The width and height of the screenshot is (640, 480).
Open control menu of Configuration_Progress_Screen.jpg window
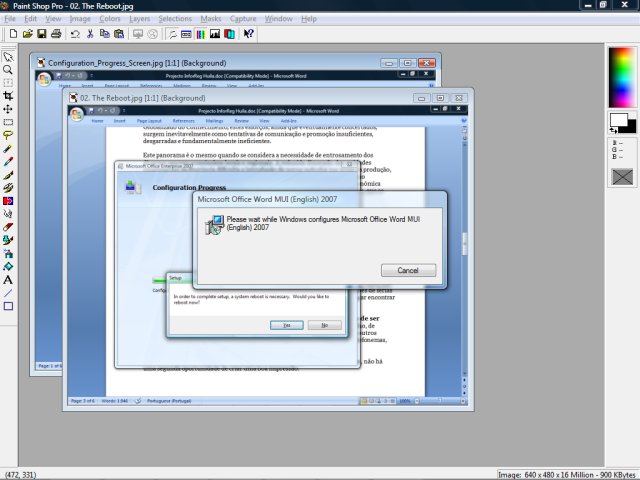coord(41,63)
